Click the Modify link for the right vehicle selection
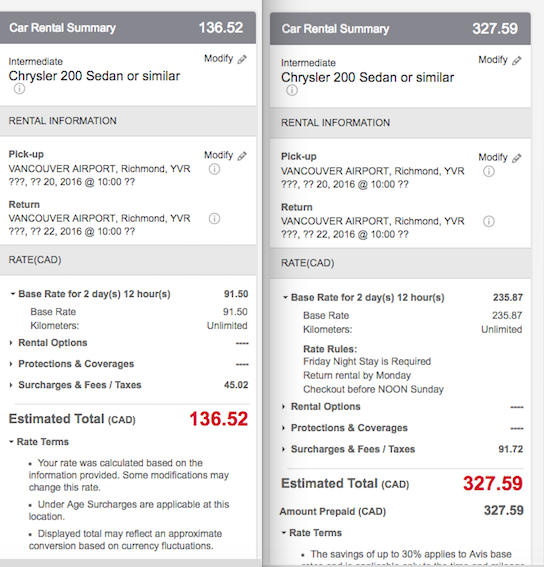The image size is (544, 567). tap(493, 60)
